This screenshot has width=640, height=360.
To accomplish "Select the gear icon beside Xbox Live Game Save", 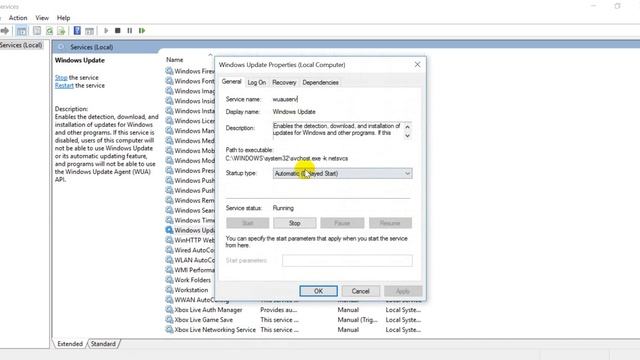I will 169,319.
